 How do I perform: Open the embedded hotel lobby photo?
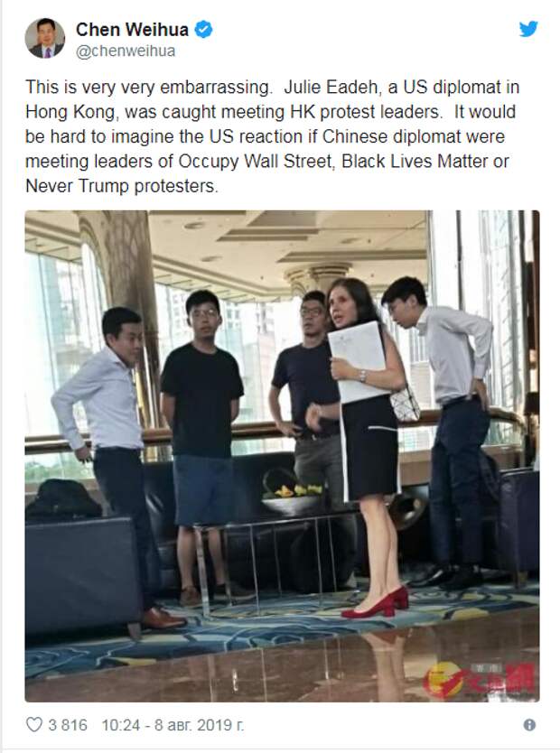coord(282,456)
